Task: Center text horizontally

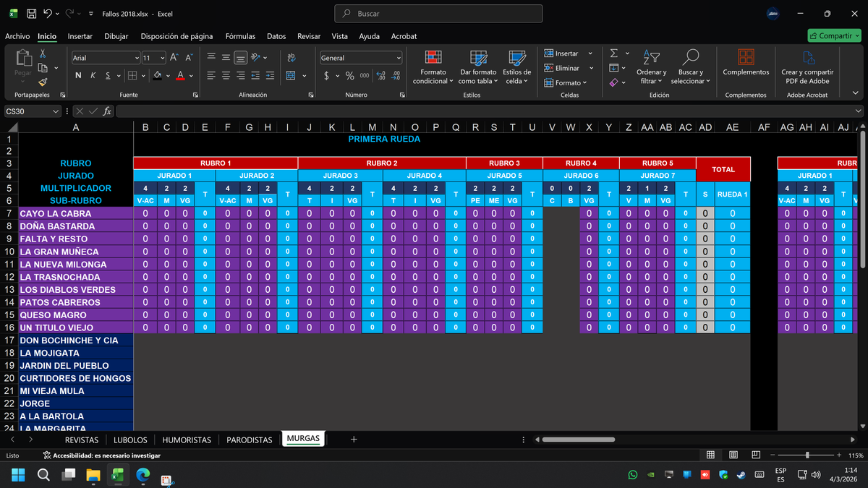Action: [x=226, y=75]
